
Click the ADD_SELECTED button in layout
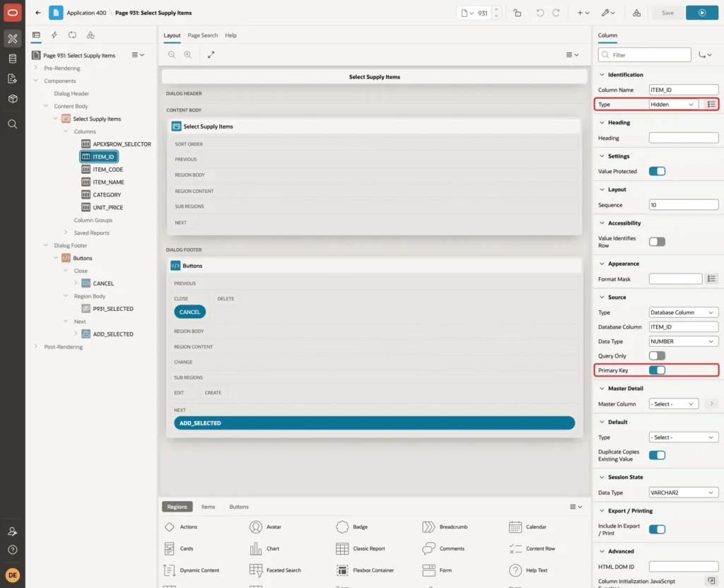[x=374, y=423]
